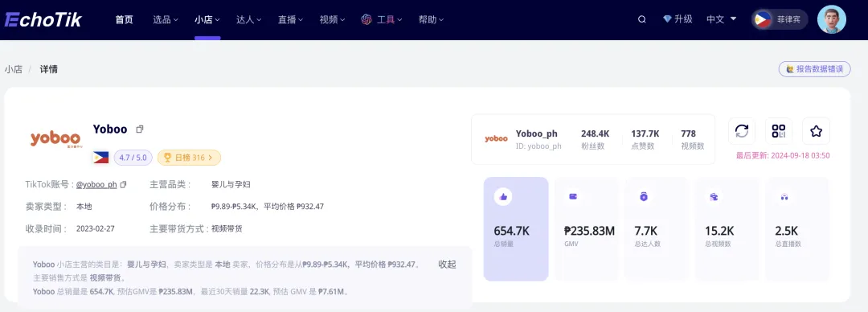The image size is (868, 312).
Task: Expand the 视频 dropdown menu
Action: [332, 19]
